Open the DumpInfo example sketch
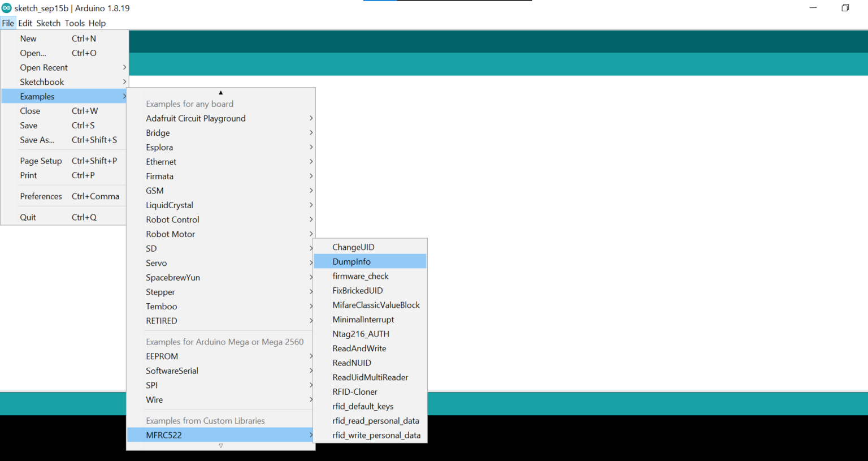Viewport: 868px width, 461px height. [351, 261]
